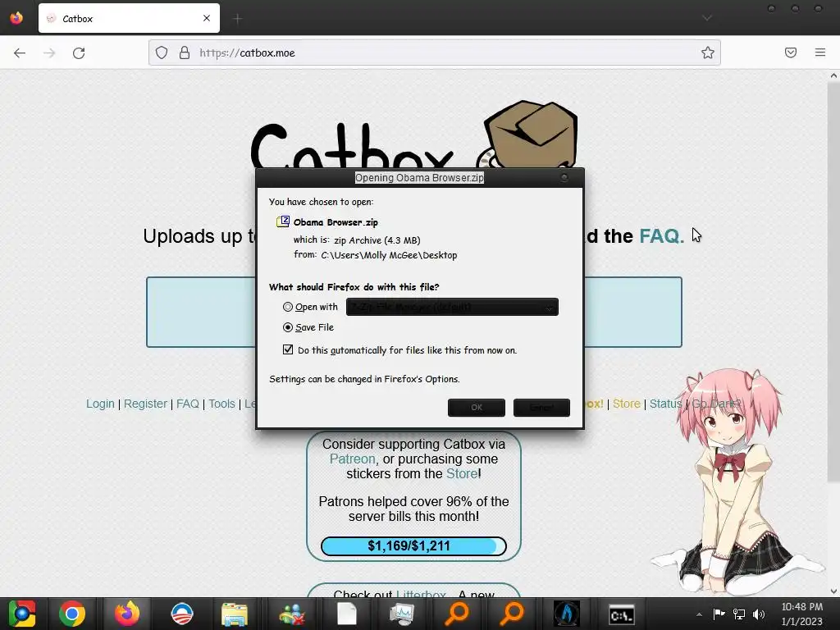Viewport: 840px width, 630px height.
Task: Open the Status footer link
Action: pos(665,404)
